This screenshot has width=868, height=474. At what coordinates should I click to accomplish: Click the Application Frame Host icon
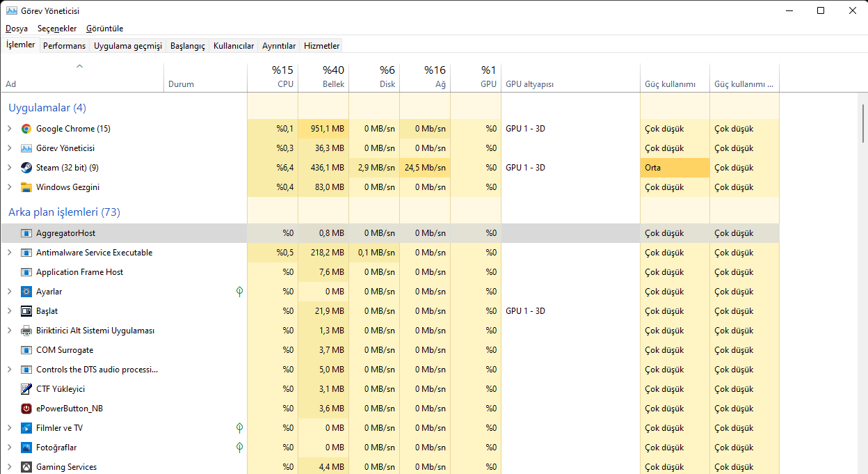(26, 272)
